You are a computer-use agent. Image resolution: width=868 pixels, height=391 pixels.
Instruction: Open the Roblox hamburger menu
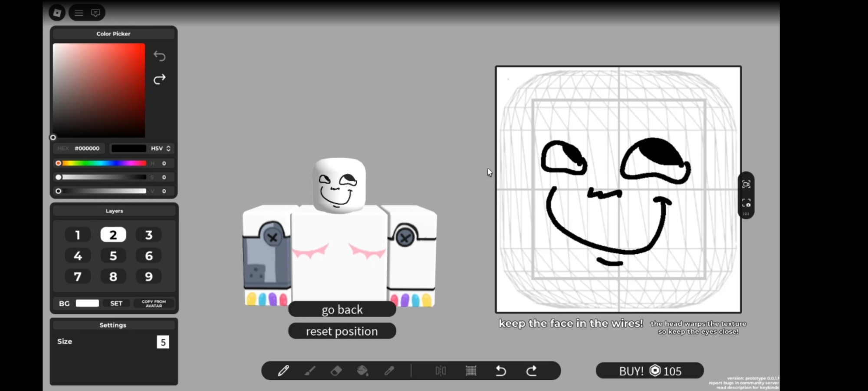[79, 13]
